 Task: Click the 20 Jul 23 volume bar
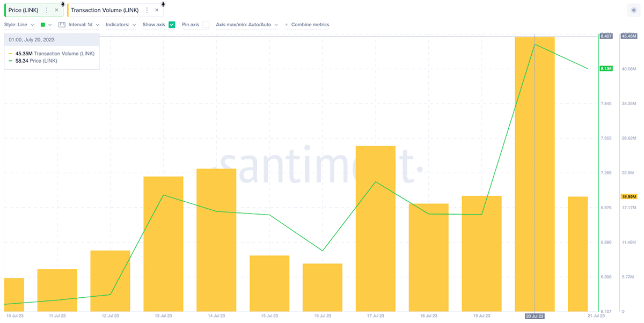point(535,174)
